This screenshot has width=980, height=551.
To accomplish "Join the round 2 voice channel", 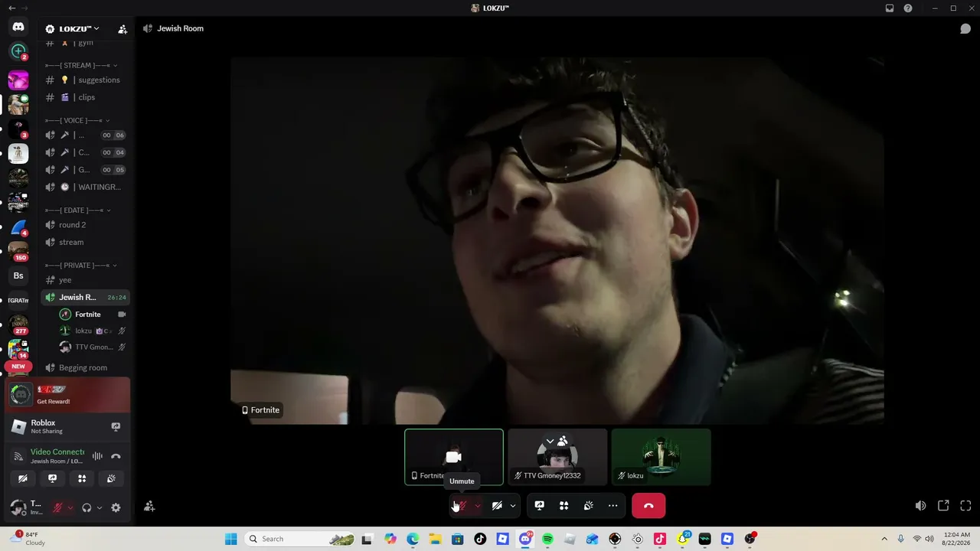I will 84,225.
